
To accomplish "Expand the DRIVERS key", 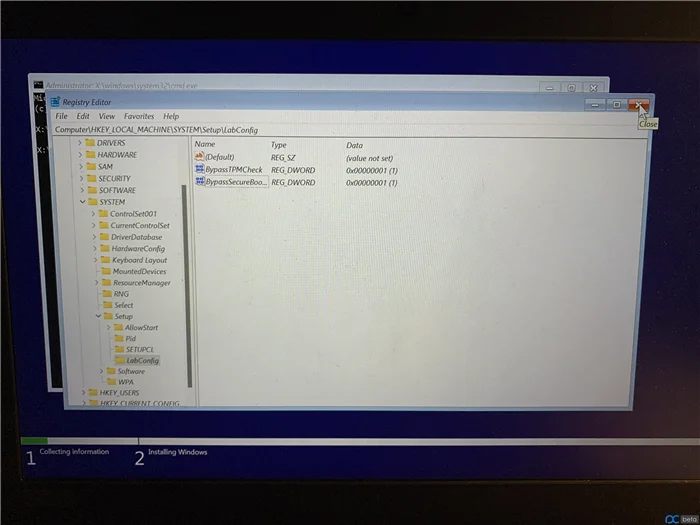I will pyautogui.click(x=80, y=143).
